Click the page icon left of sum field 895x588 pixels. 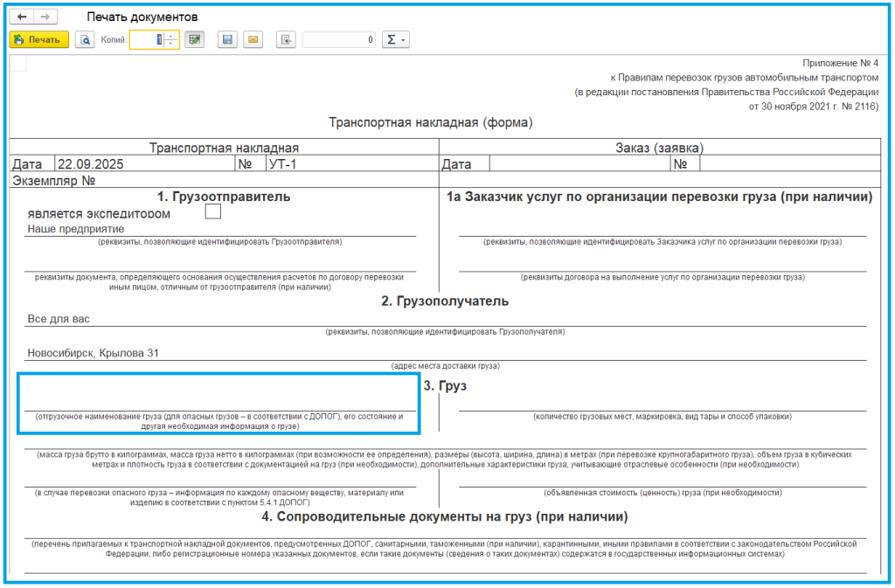(285, 40)
